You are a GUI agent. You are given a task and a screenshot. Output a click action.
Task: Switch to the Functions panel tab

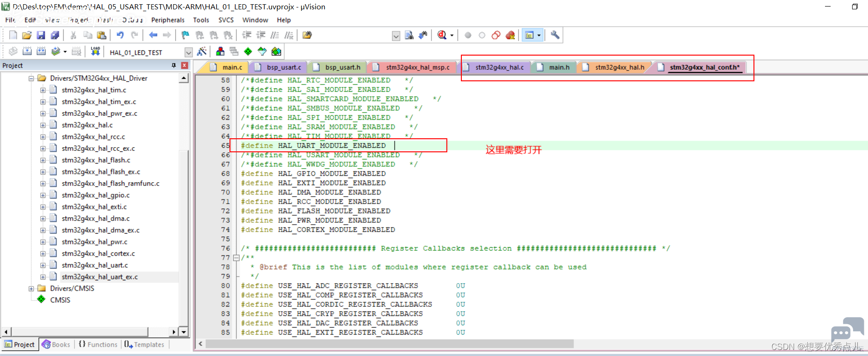[98, 344]
